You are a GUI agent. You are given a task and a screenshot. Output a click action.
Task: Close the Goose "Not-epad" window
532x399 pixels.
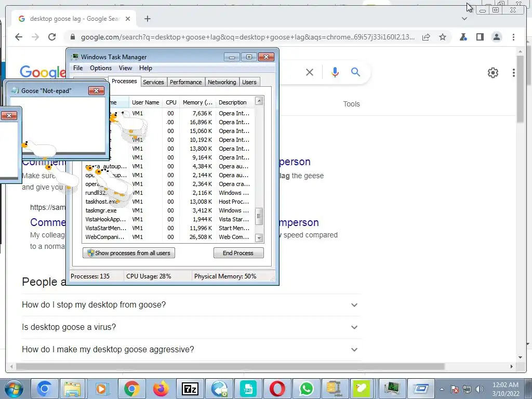point(96,90)
